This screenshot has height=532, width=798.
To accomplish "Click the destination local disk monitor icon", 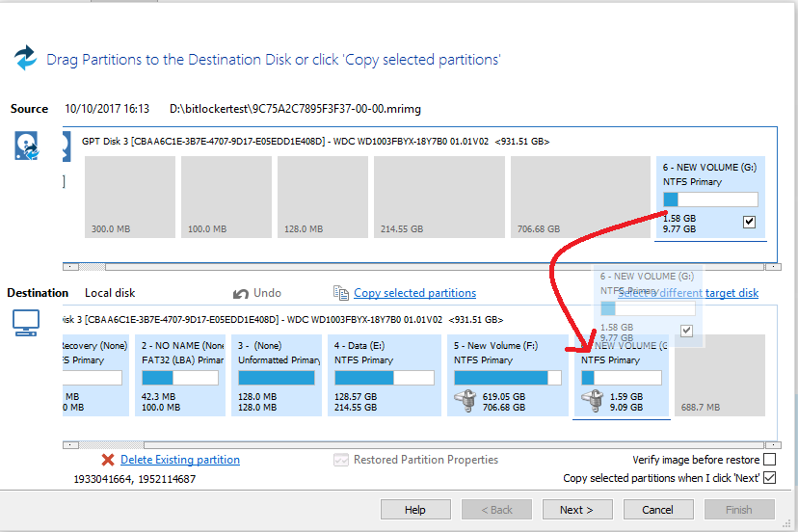I will (25, 324).
